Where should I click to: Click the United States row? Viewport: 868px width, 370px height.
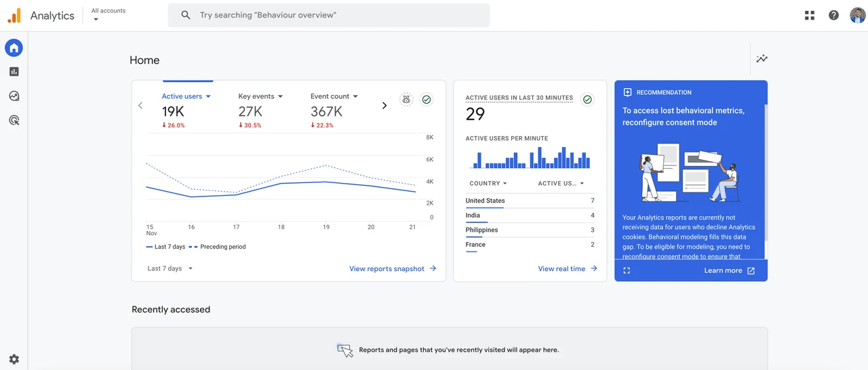530,201
